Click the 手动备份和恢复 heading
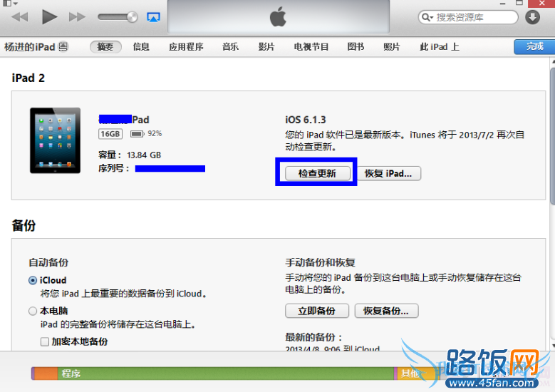 coord(321,262)
